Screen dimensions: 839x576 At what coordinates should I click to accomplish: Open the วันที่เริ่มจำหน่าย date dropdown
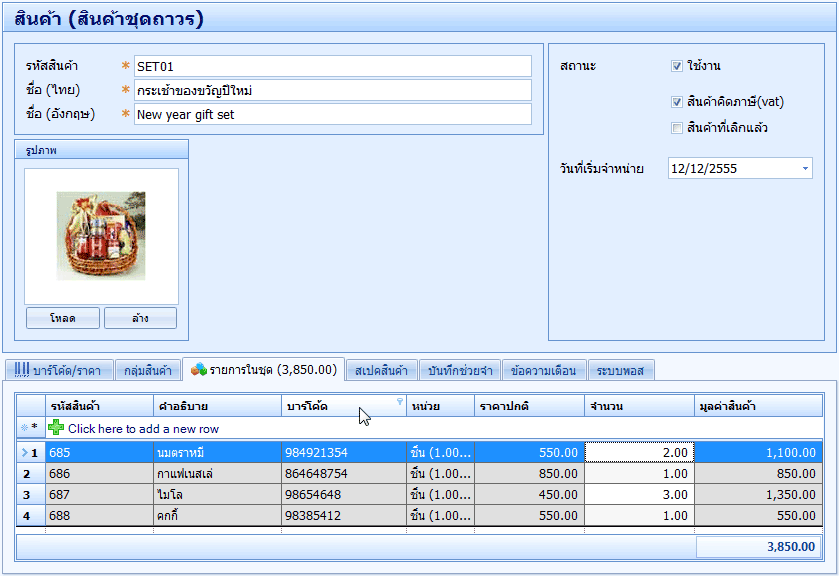pos(806,169)
